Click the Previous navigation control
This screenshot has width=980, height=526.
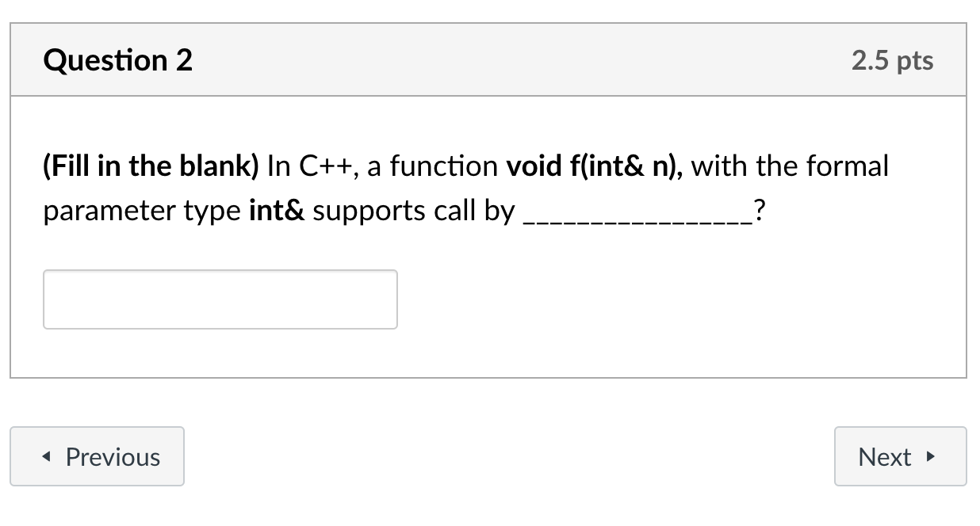click(x=97, y=456)
